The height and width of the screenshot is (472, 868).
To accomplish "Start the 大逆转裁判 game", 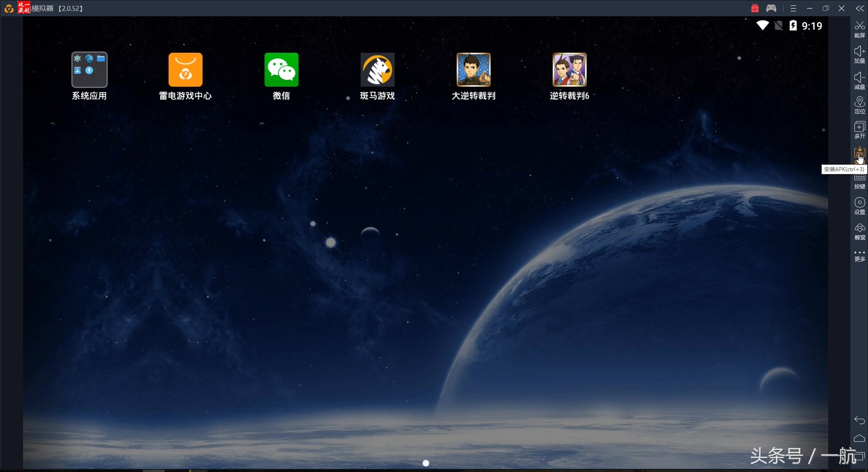I will [x=473, y=70].
